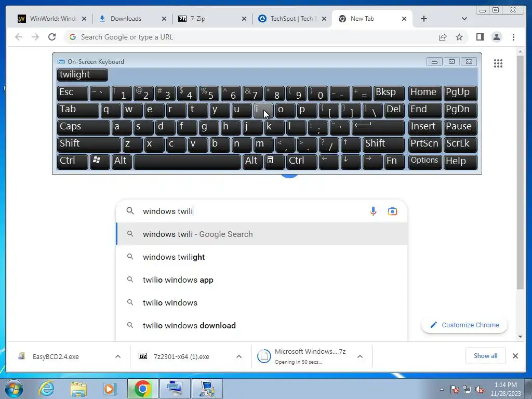Toggle left Alt key on keyboard
The height and width of the screenshot is (399, 532).
click(122, 162)
